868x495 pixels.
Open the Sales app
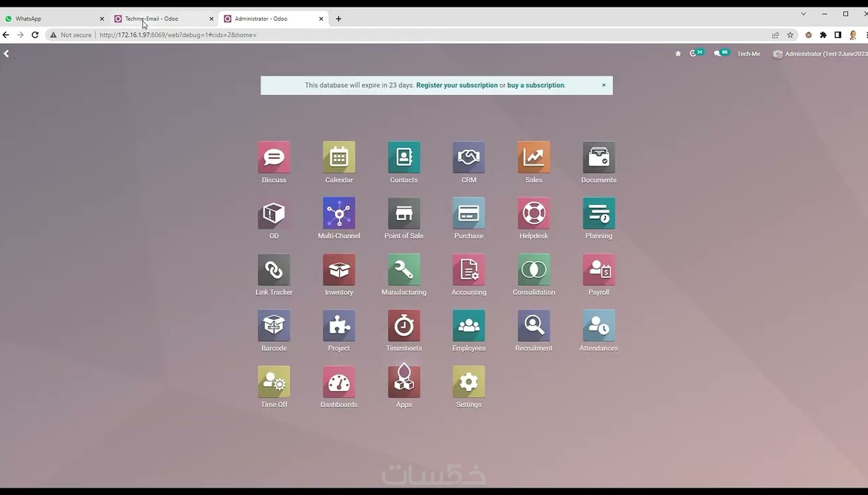point(534,157)
